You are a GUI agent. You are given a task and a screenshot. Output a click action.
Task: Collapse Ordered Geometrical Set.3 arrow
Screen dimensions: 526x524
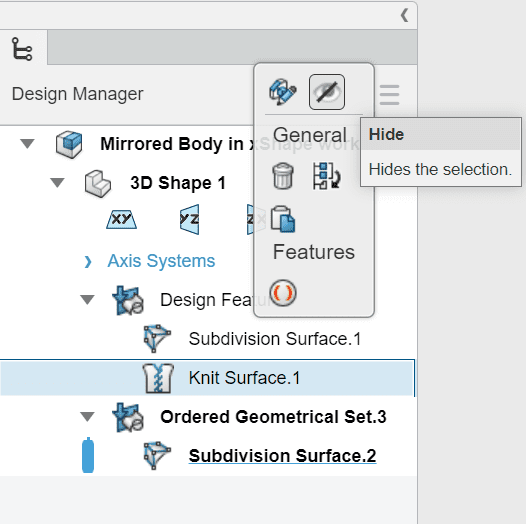pyautogui.click(x=88, y=417)
